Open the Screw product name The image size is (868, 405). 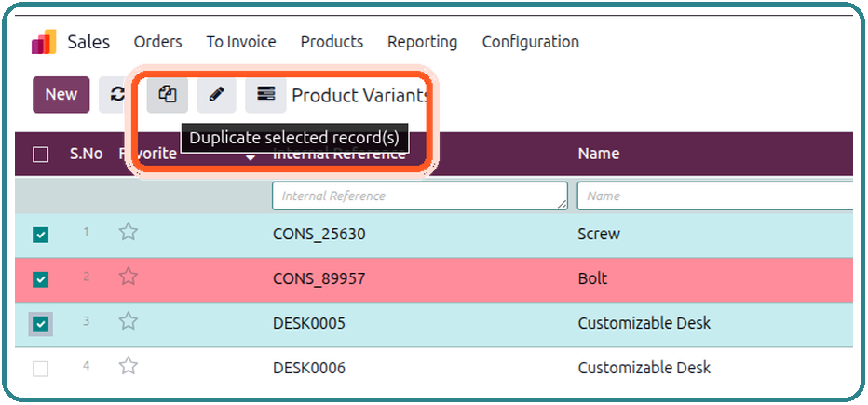tap(599, 234)
